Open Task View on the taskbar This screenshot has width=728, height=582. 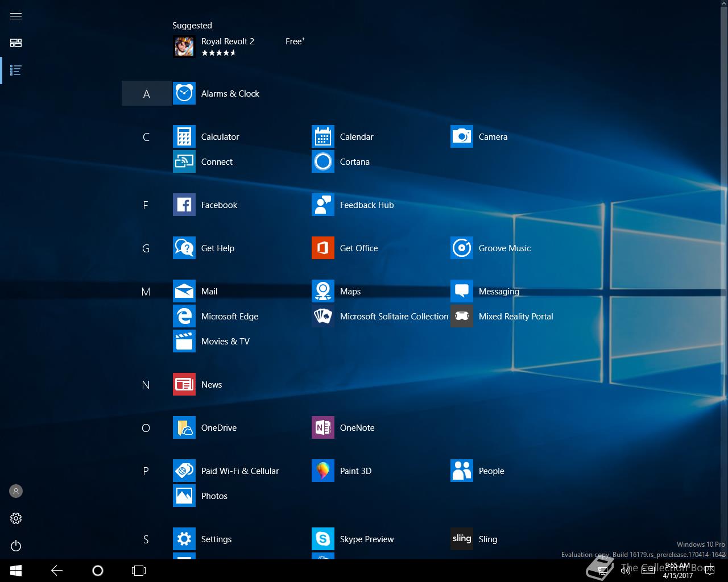[139, 570]
